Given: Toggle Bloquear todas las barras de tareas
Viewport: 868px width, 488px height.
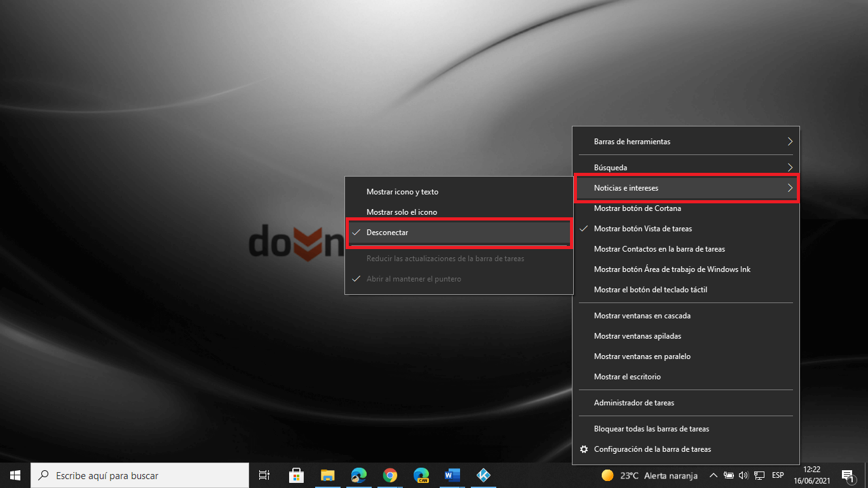Looking at the screenshot, I should [x=686, y=429].
